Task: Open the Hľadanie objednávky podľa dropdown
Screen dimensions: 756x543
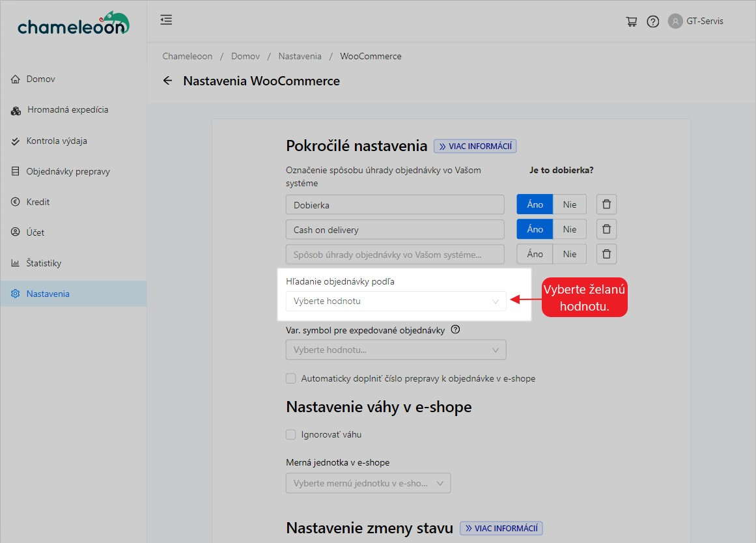Action: (395, 301)
